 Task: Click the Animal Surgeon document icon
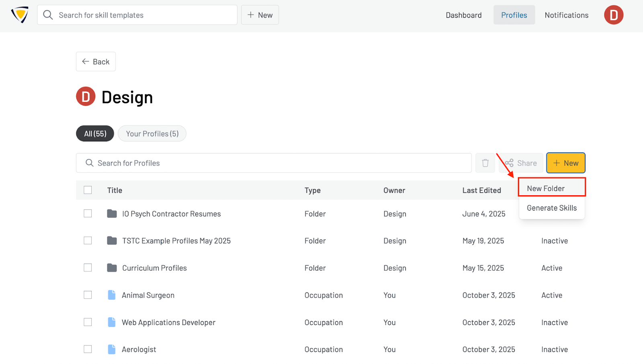[112, 295]
